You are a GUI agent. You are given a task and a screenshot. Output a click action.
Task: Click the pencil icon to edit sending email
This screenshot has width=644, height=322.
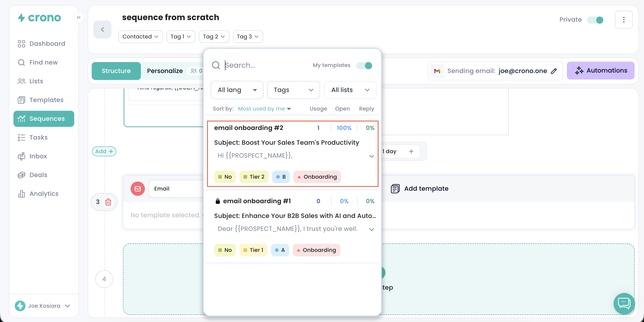pos(554,71)
